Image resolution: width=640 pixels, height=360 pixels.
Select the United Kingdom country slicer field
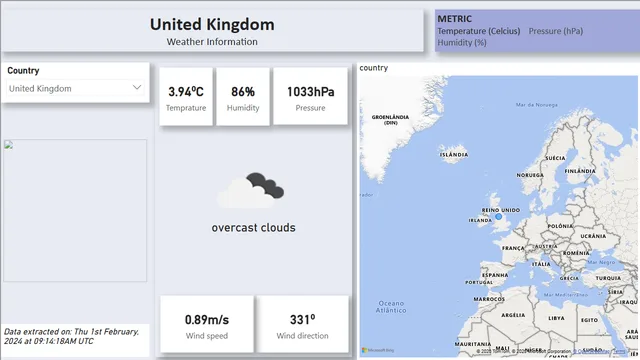(x=75, y=88)
